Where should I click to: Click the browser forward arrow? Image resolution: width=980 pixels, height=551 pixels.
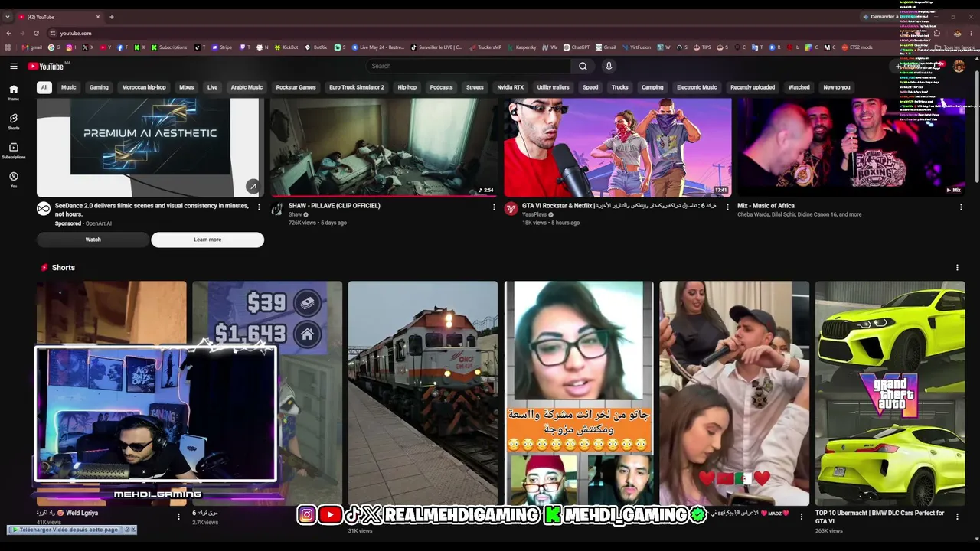tap(22, 34)
